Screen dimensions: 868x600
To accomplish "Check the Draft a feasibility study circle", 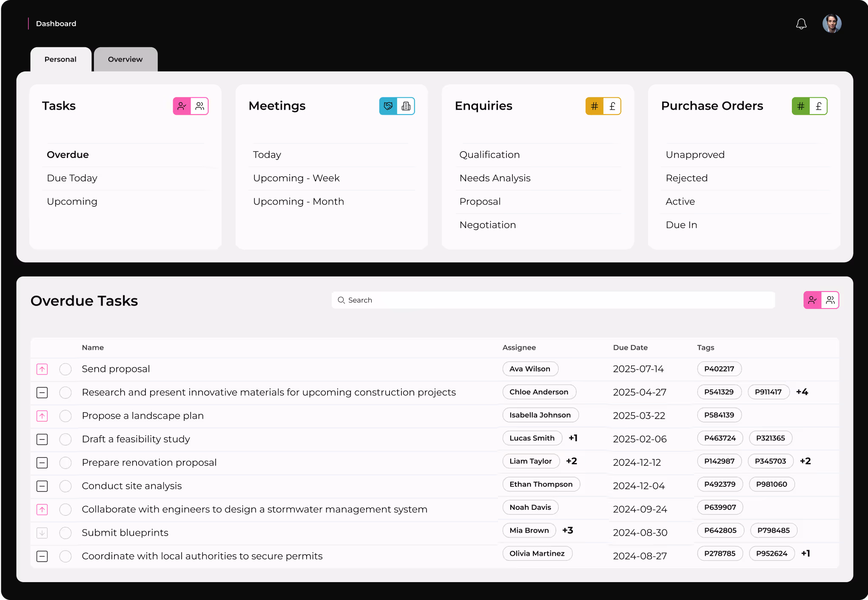I will pyautogui.click(x=65, y=439).
